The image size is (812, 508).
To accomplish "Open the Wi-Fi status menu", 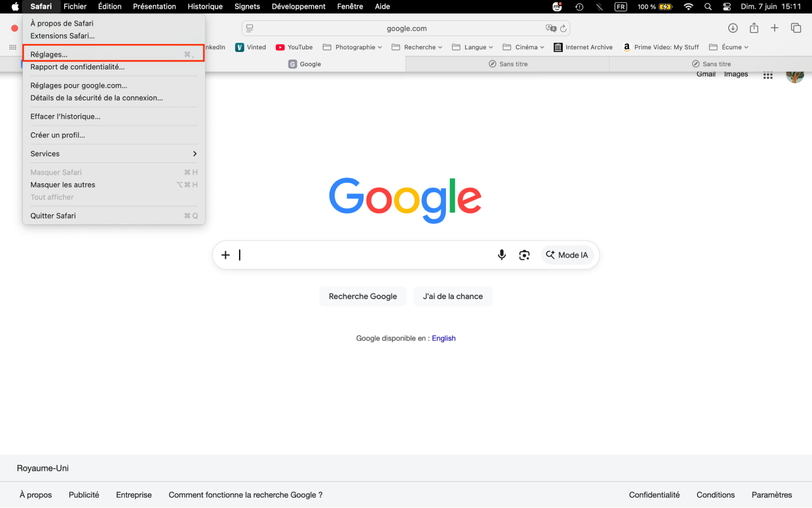I will (688, 7).
